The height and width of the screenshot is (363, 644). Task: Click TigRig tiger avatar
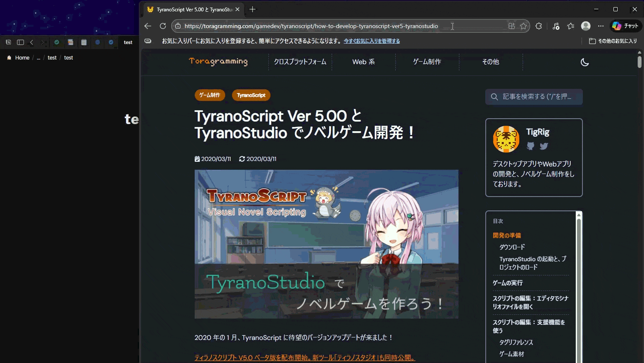coord(506,139)
